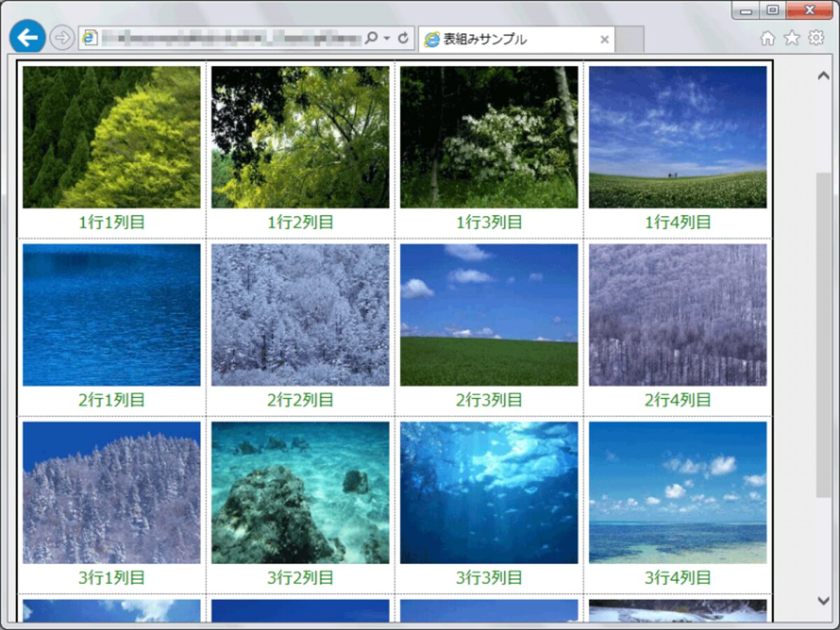Click the Forward navigation arrow
The width and height of the screenshot is (840, 630).
point(63,38)
